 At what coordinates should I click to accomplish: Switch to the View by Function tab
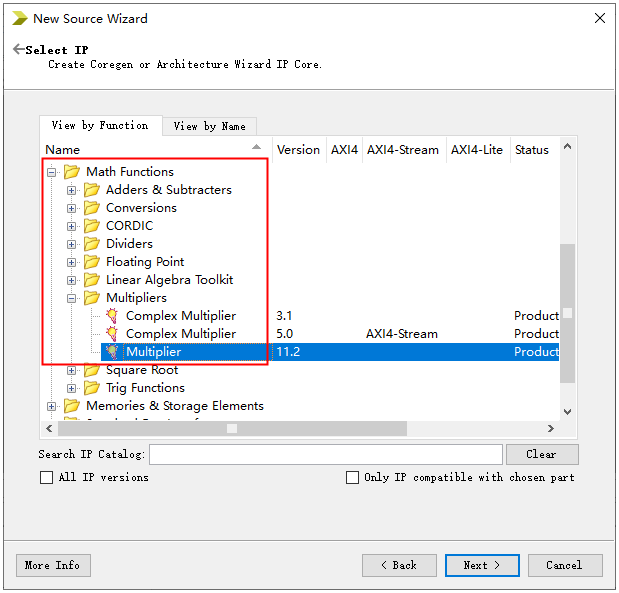99,125
